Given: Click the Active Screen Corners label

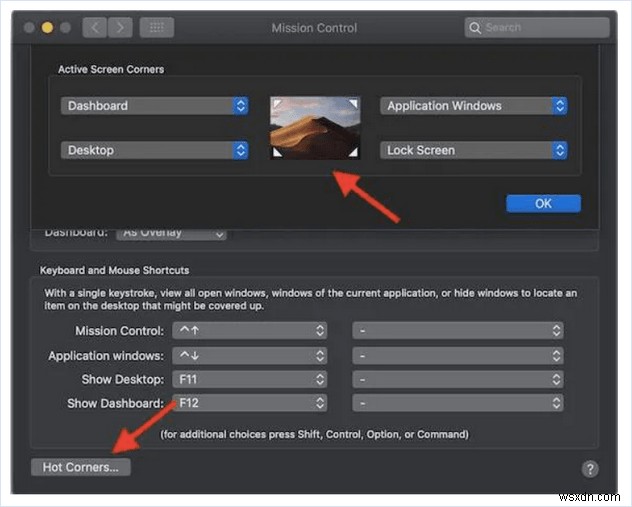Looking at the screenshot, I should coord(111,69).
